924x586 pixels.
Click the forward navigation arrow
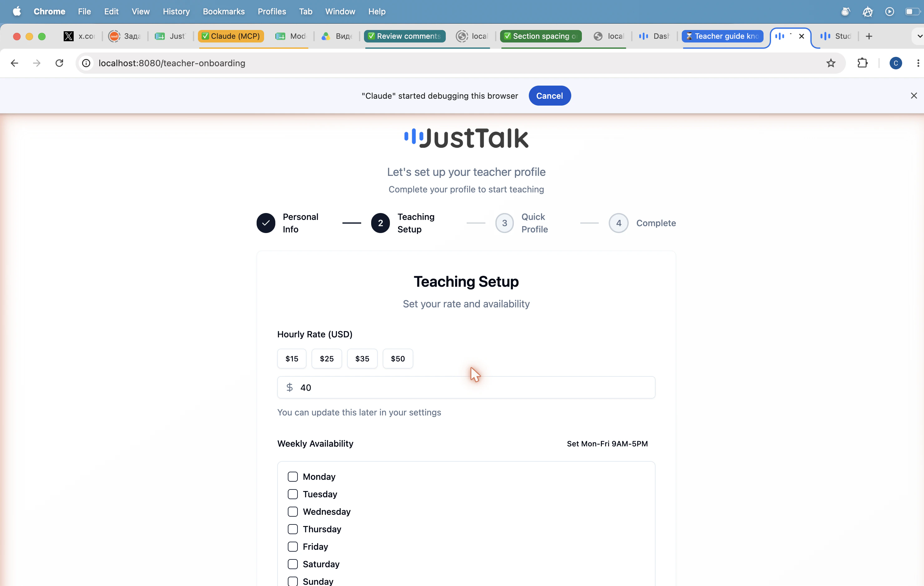(37, 63)
